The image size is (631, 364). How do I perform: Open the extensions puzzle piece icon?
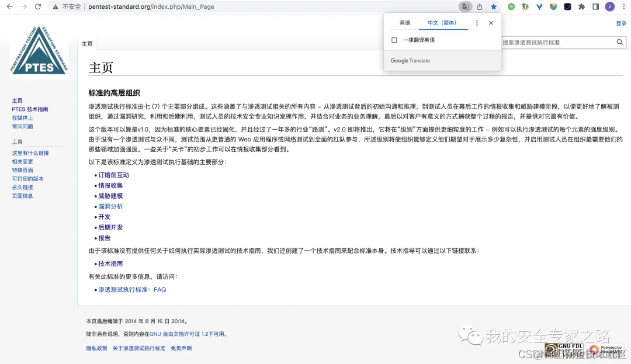pyautogui.click(x=581, y=6)
